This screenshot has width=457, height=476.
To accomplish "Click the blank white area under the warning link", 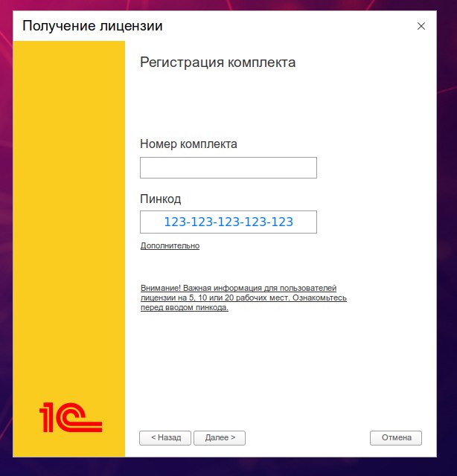I will click(273, 364).
